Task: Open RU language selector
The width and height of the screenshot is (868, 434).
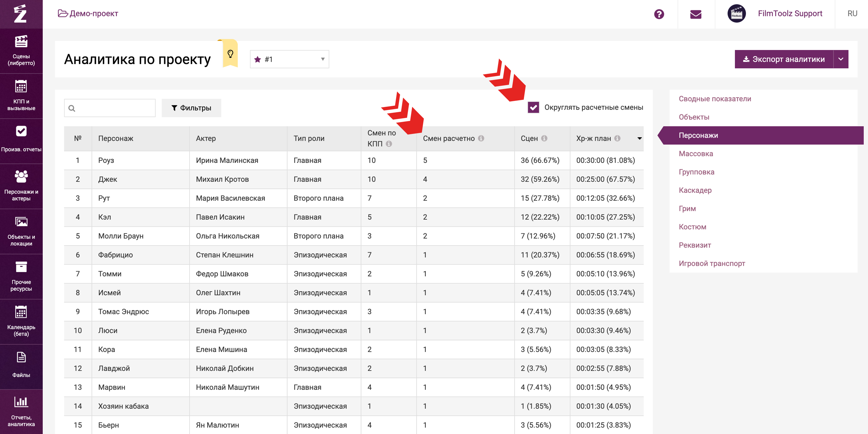Action: pyautogui.click(x=852, y=13)
